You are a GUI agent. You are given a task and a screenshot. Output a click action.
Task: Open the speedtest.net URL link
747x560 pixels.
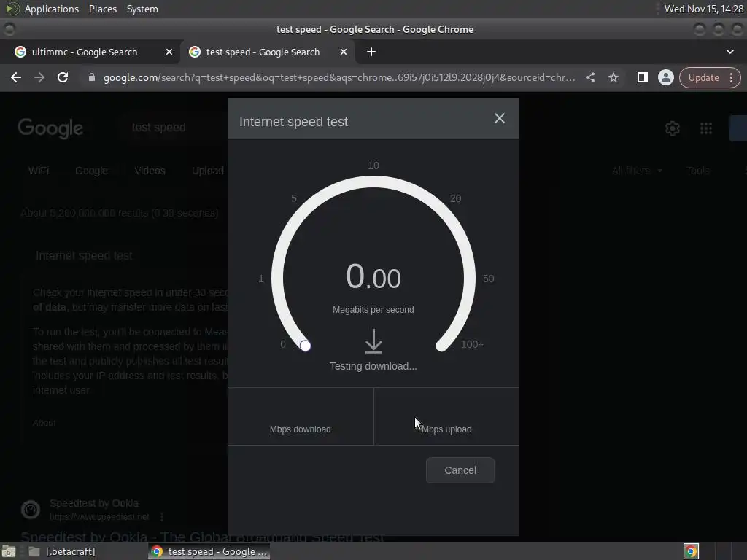click(x=99, y=517)
